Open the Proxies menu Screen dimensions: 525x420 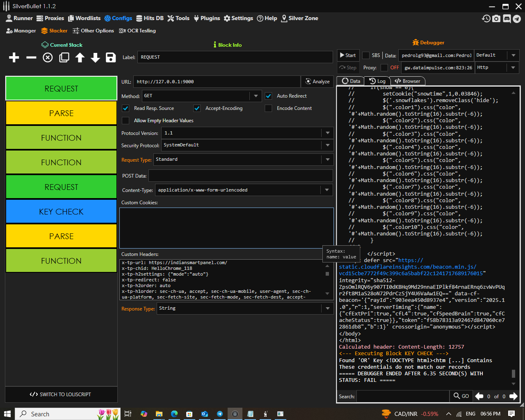[50, 18]
